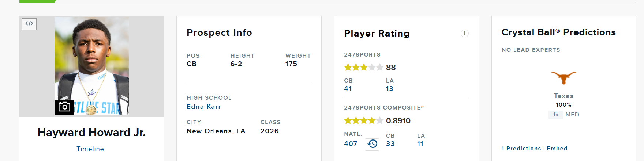The height and width of the screenshot is (161, 644).
Task: Click the Texas team name prediction
Action: click(x=563, y=96)
